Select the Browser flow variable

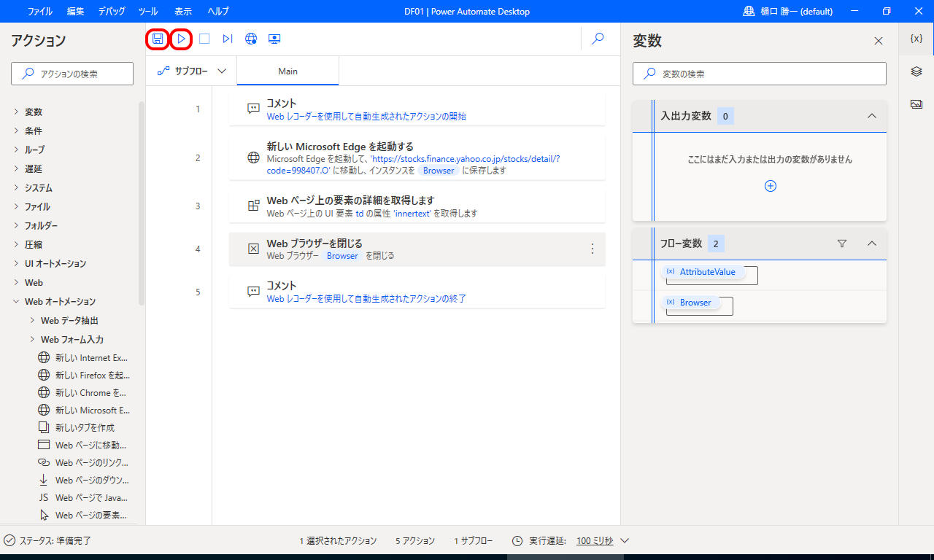[x=691, y=302]
